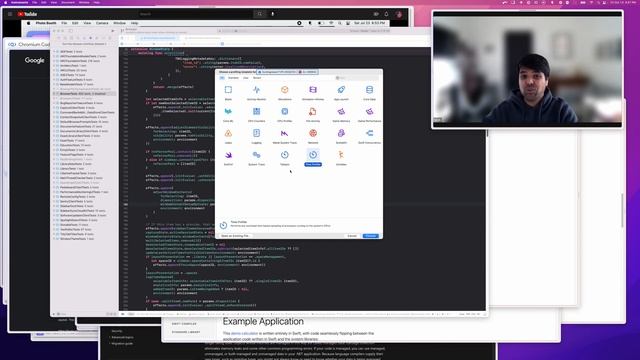Viewport: 640px width, 360px height.
Task: Open YouTube notifications bell
Action: [386, 14]
